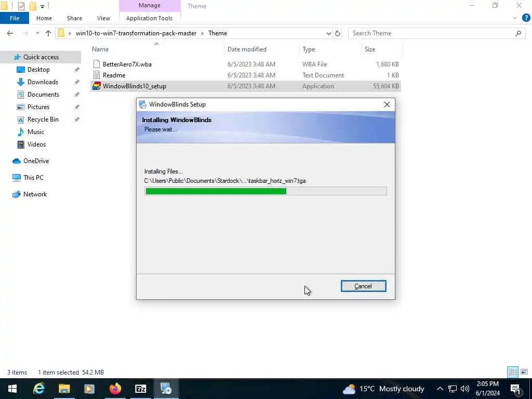Sort by Date modified column

[247, 49]
